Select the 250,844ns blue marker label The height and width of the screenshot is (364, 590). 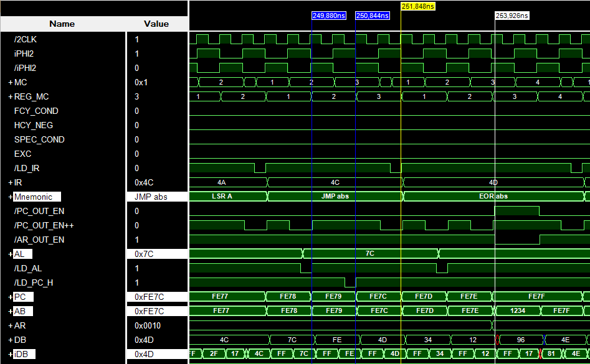[373, 16]
